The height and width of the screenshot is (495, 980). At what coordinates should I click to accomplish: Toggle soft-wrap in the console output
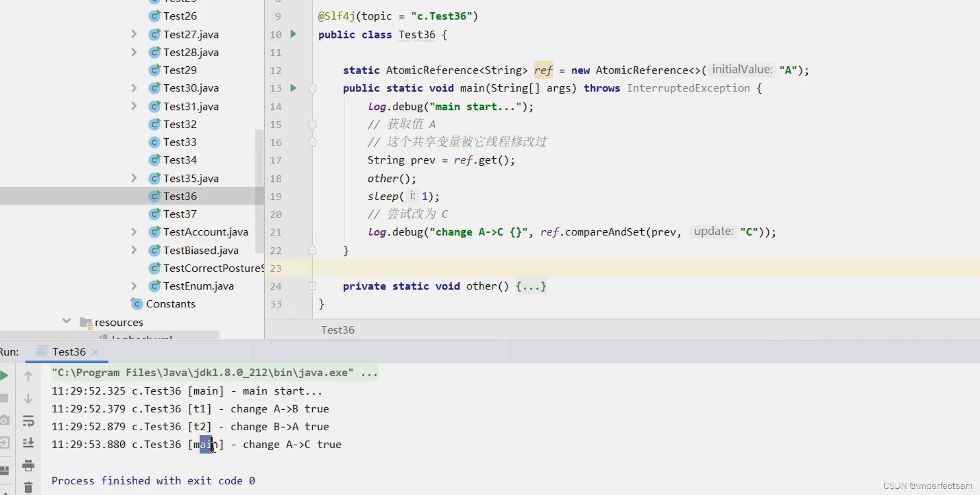[x=28, y=421]
